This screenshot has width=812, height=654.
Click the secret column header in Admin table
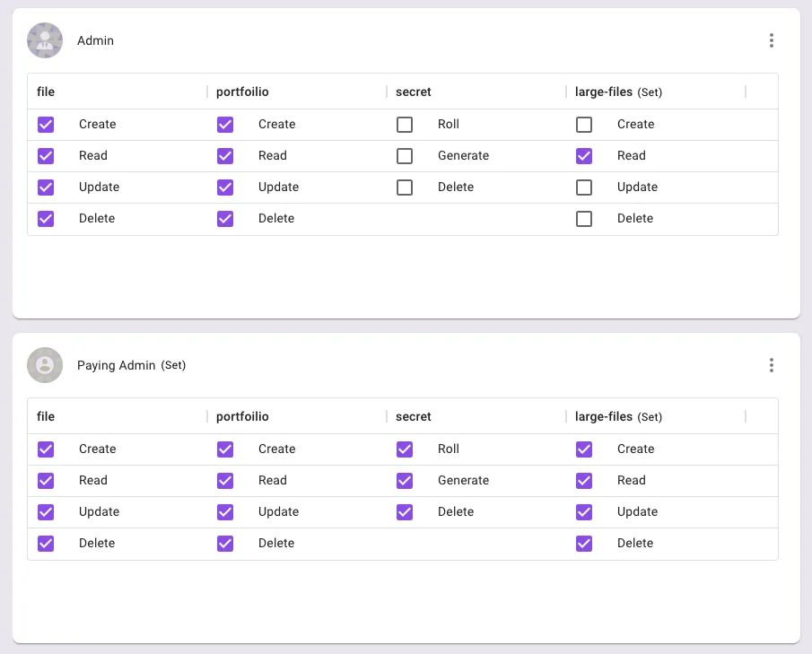(x=414, y=92)
